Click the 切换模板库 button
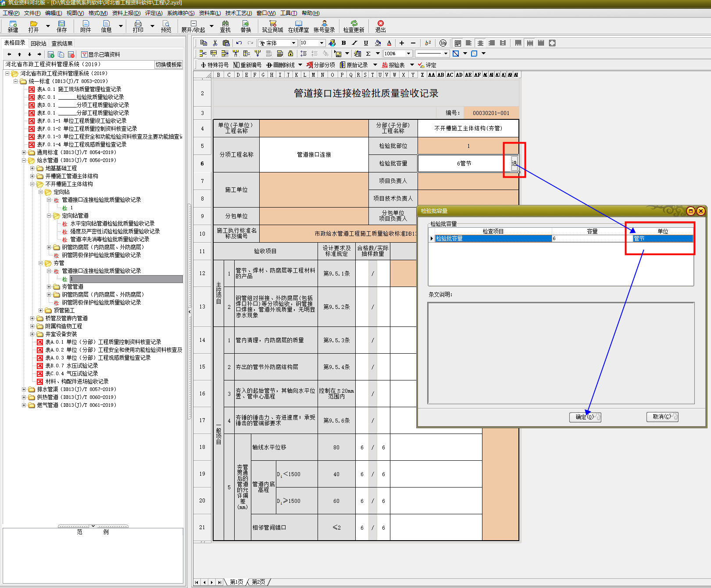 coord(169,65)
